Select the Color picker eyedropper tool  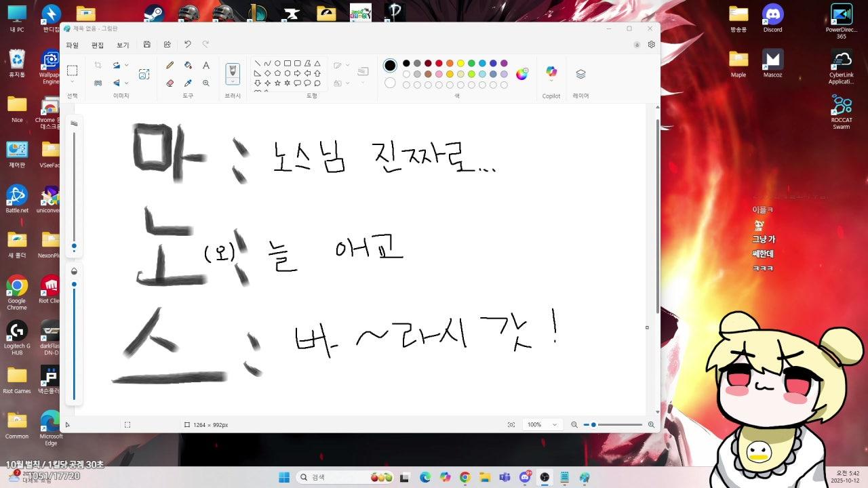point(189,83)
